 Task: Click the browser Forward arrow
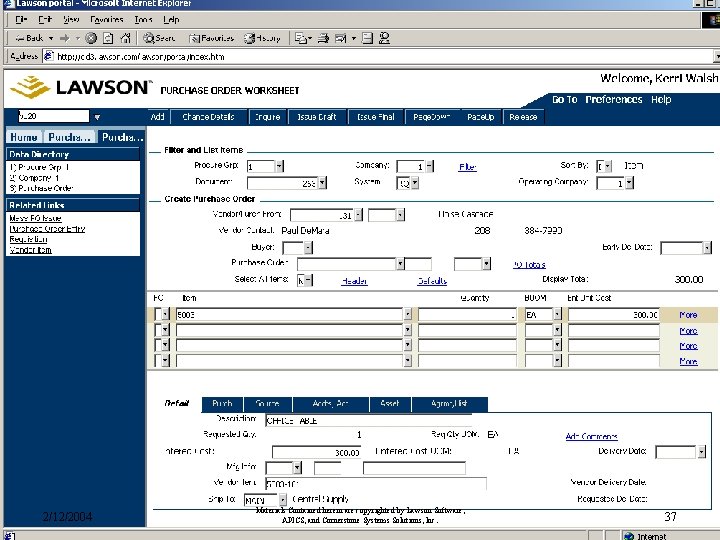pyautogui.click(x=65, y=38)
